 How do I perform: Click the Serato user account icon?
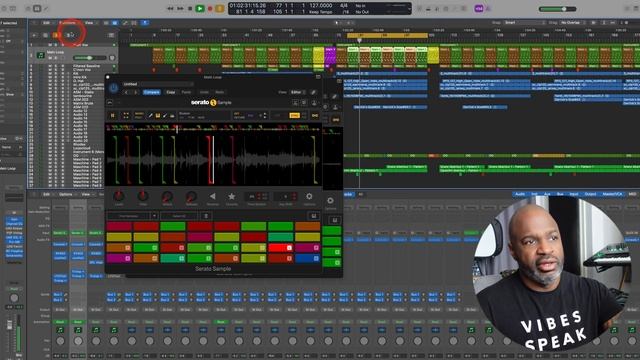314,103
